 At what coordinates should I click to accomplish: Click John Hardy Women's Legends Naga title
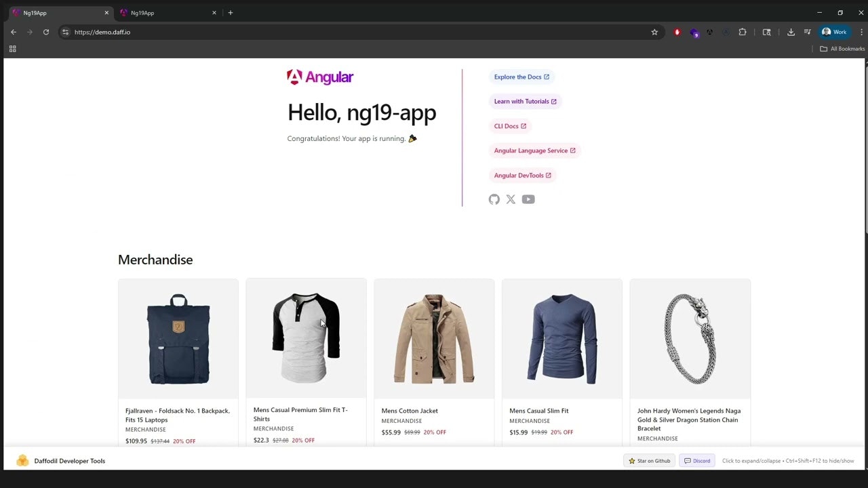[689, 420]
